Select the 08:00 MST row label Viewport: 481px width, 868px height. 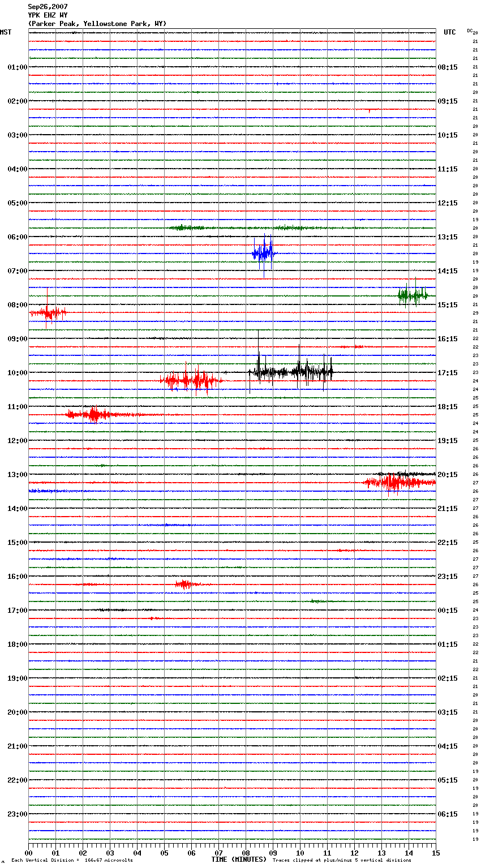point(17,305)
